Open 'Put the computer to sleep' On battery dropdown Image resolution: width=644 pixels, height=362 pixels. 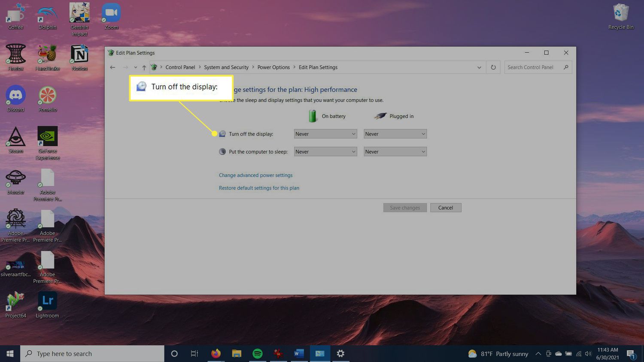click(x=325, y=152)
